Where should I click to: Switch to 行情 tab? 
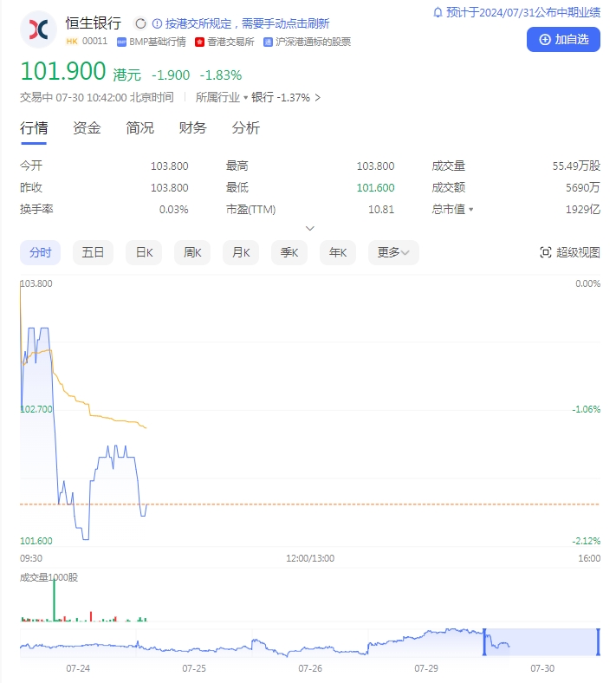[x=34, y=128]
